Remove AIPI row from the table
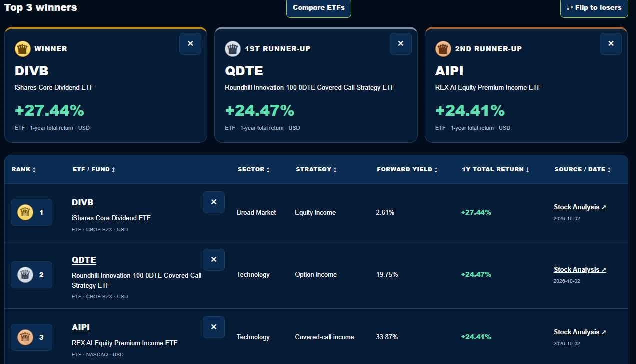636x364 pixels. (214, 327)
